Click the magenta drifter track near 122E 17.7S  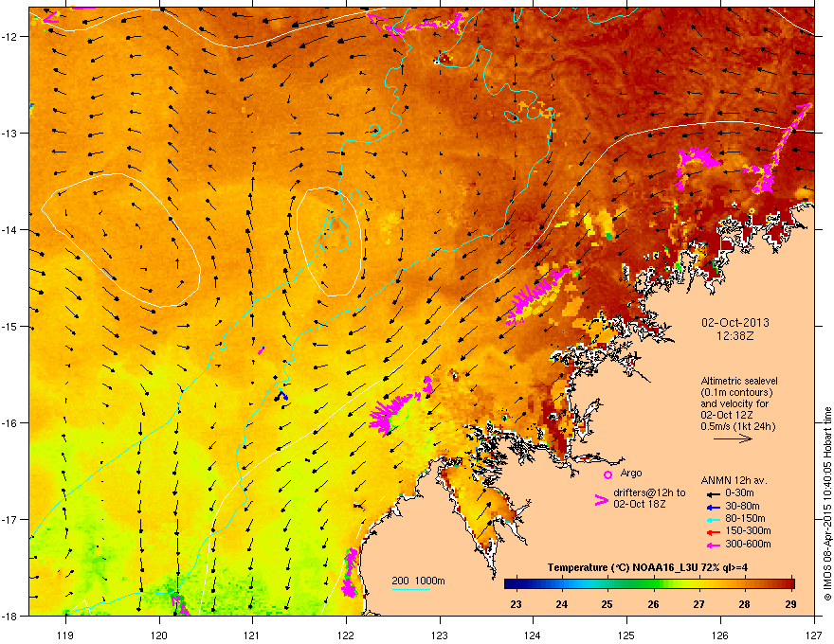tap(350, 572)
